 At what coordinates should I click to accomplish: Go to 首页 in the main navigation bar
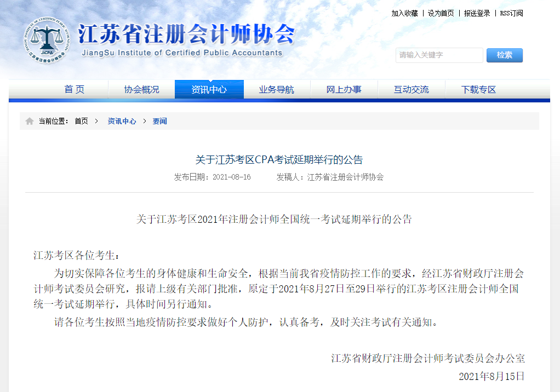pos(75,89)
